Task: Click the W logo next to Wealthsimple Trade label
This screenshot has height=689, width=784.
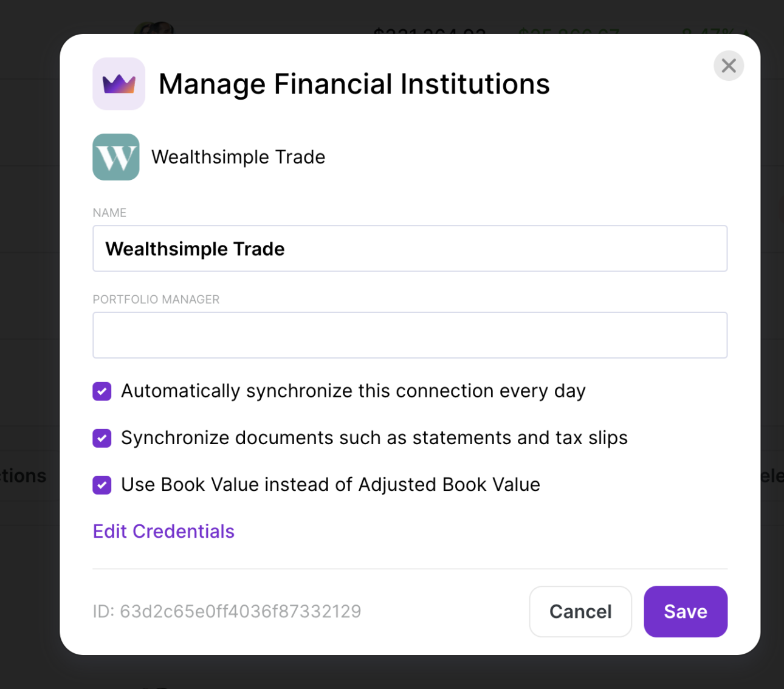Action: click(115, 157)
